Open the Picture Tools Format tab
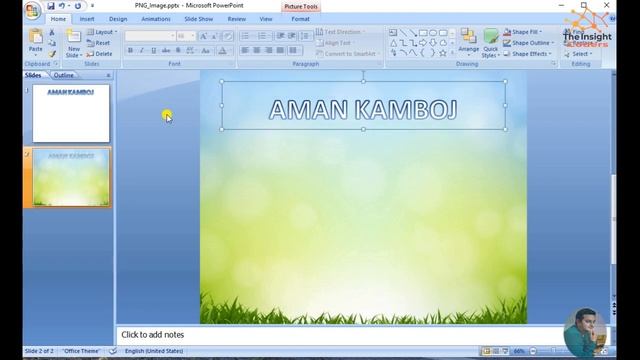The height and width of the screenshot is (360, 640). pyautogui.click(x=300, y=19)
